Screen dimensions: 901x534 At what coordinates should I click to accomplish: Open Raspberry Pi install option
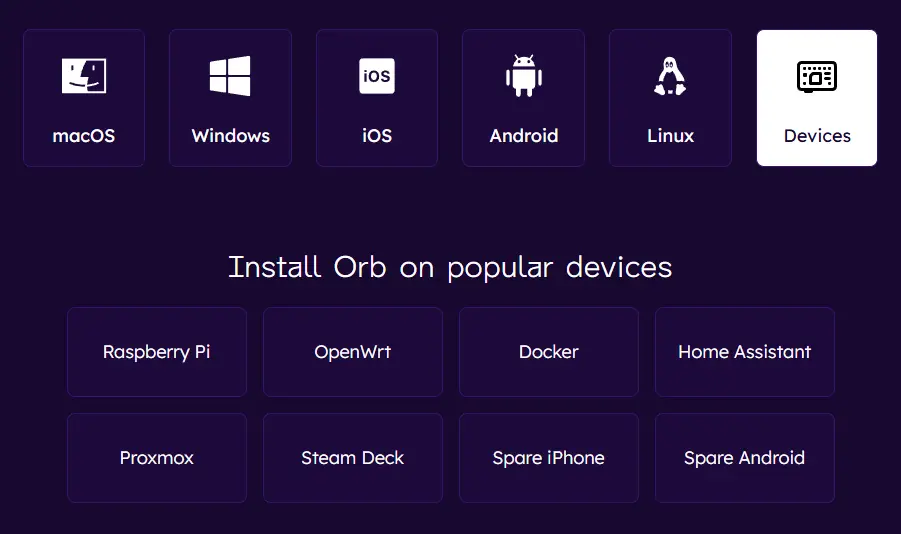click(157, 352)
